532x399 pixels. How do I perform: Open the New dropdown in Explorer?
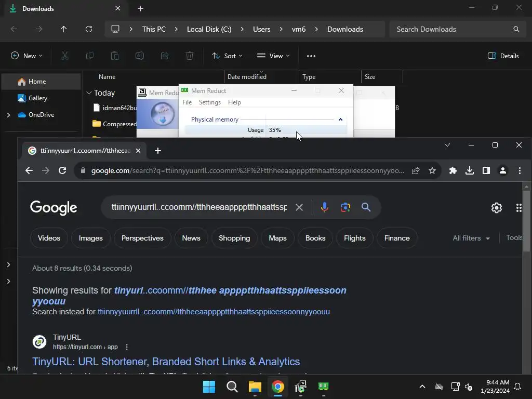tap(26, 56)
